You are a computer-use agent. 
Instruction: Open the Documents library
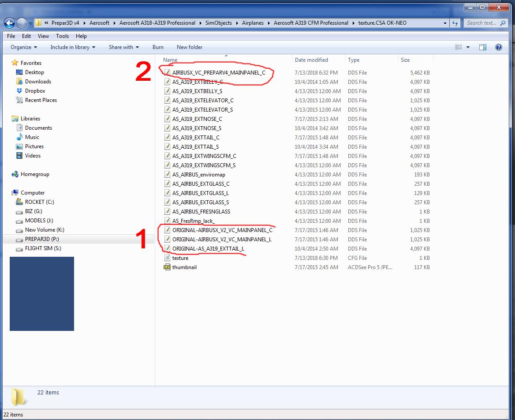click(x=38, y=128)
